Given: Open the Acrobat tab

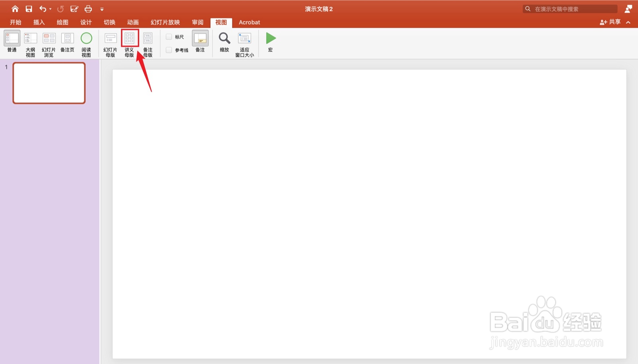Looking at the screenshot, I should click(x=249, y=22).
